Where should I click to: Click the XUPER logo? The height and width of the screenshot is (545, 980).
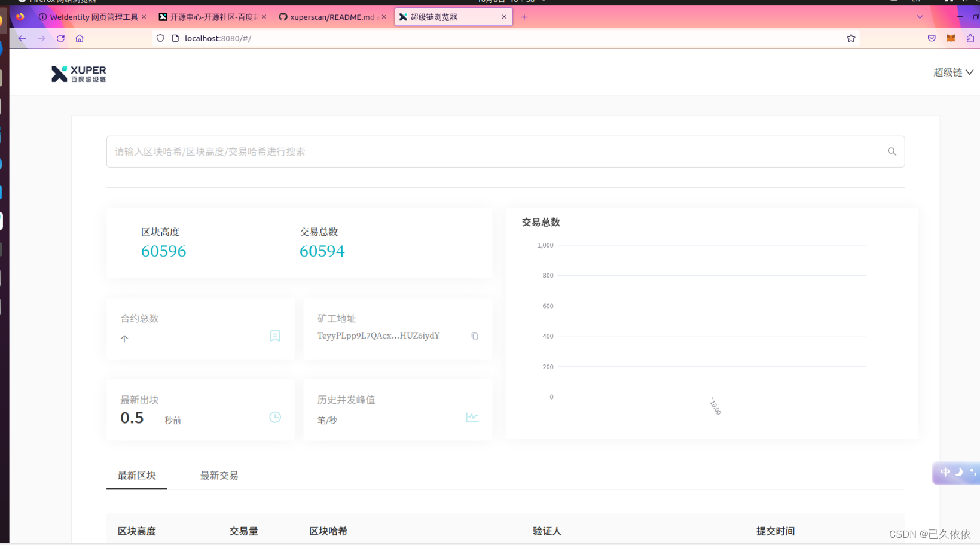click(78, 74)
